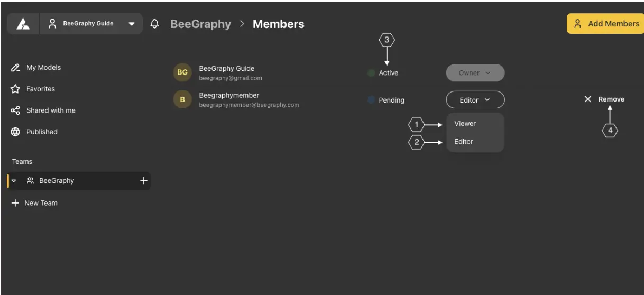This screenshot has width=644, height=295.
Task: Open the notifications bell icon
Action: point(155,24)
